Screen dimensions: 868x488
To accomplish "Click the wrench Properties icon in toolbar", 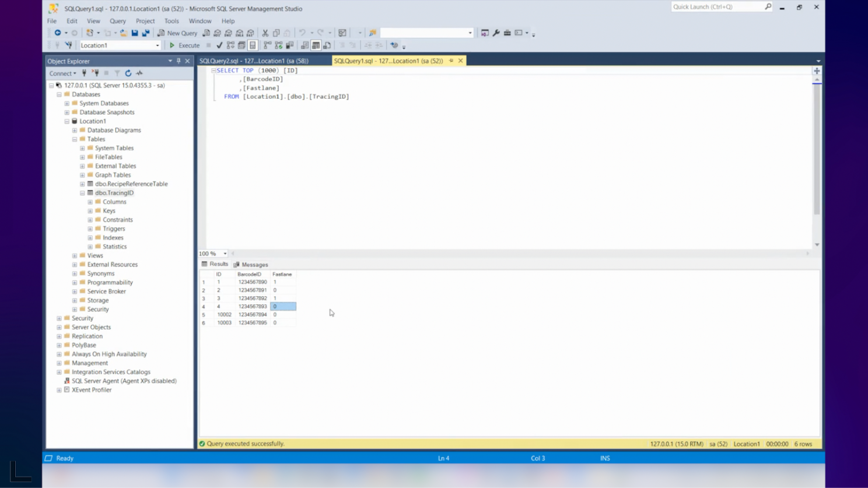I will pos(496,33).
